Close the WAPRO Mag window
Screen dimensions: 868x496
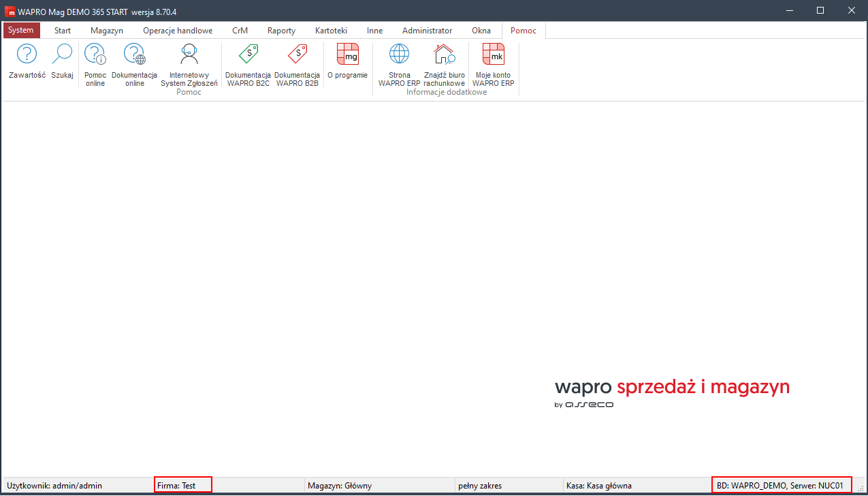[x=852, y=10]
